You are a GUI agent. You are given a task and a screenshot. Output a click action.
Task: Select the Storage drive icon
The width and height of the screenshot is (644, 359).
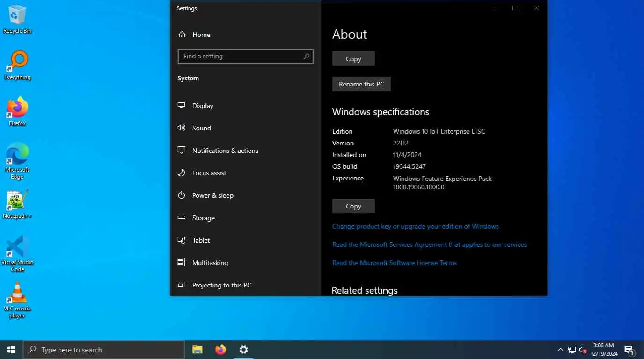point(182,218)
